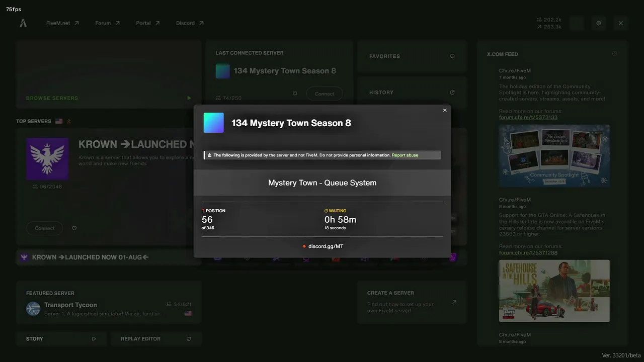The height and width of the screenshot is (362, 644).
Task: Click the refresh icon in Replay Editor button
Action: tap(189, 339)
